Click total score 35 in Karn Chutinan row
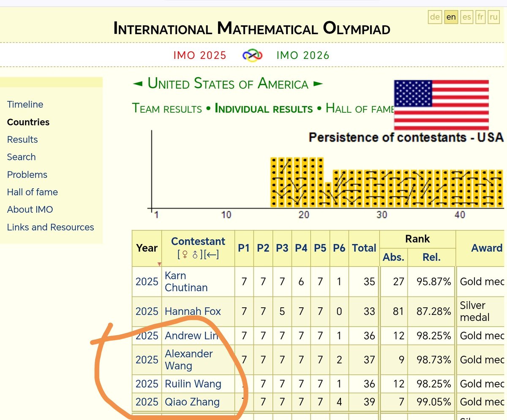This screenshot has height=420, width=507. (x=369, y=282)
